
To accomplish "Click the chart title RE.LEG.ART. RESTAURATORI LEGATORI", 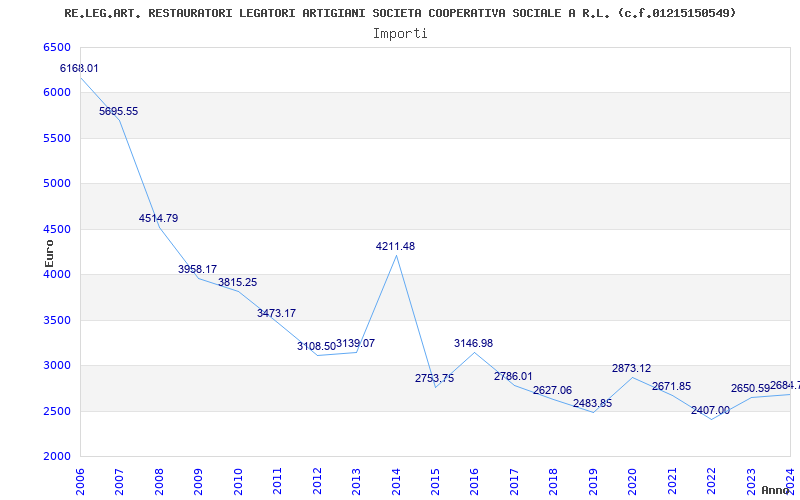I will click(x=401, y=13).
